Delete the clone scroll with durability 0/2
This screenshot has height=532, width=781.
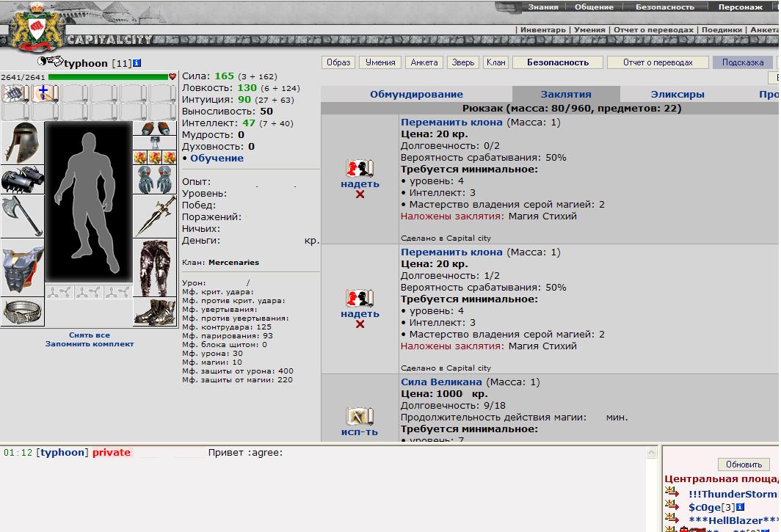pos(360,194)
